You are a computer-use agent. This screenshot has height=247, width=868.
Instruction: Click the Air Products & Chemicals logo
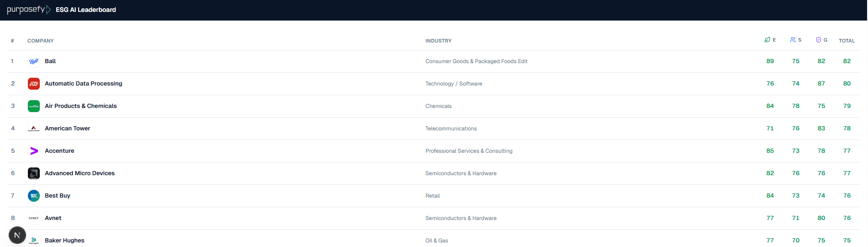click(34, 106)
